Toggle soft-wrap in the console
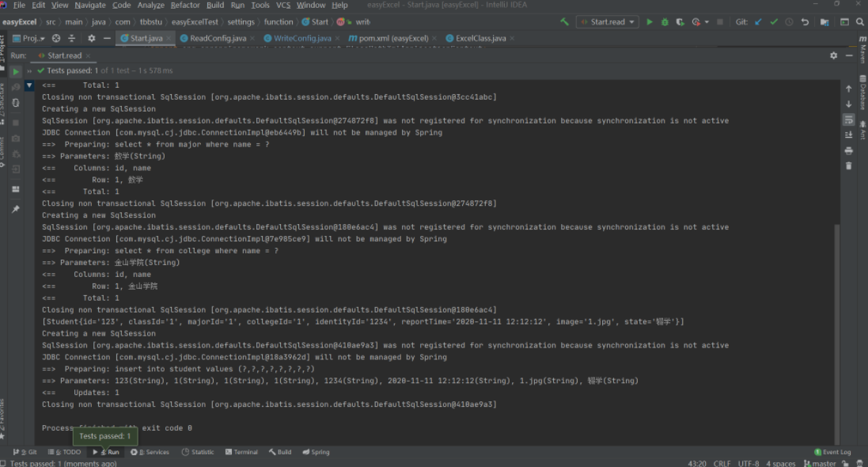Viewport: 868px width, 467px height. pos(849,120)
